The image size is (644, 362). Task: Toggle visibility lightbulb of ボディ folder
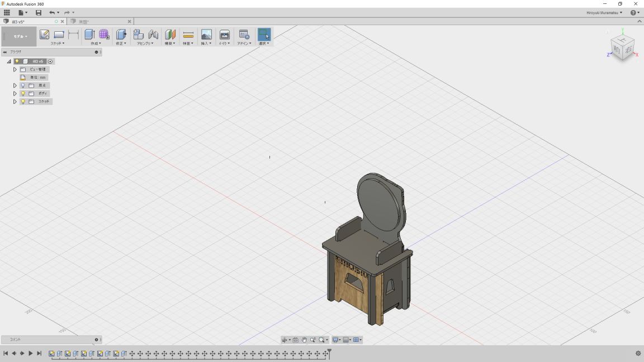pyautogui.click(x=23, y=94)
